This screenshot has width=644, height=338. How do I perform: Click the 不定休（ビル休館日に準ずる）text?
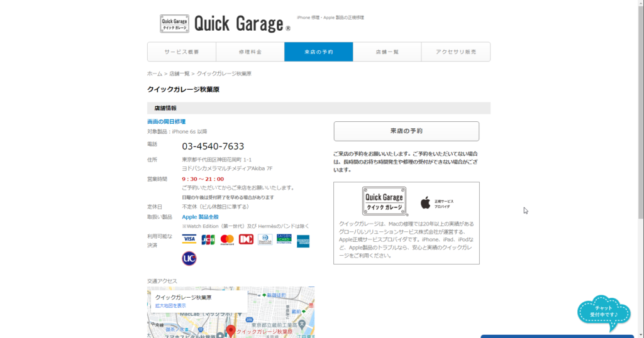[x=216, y=207]
